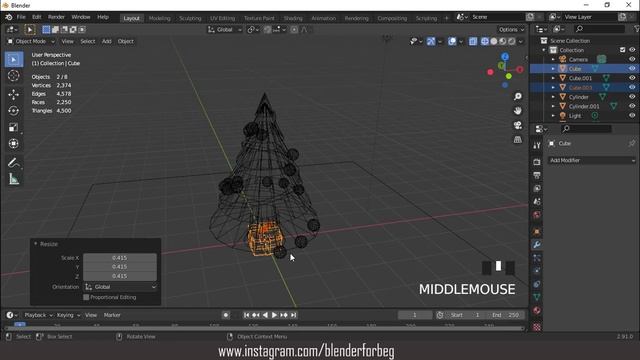Open the Modifier properties wrench tab
This screenshot has width=640, height=360.
(537, 244)
